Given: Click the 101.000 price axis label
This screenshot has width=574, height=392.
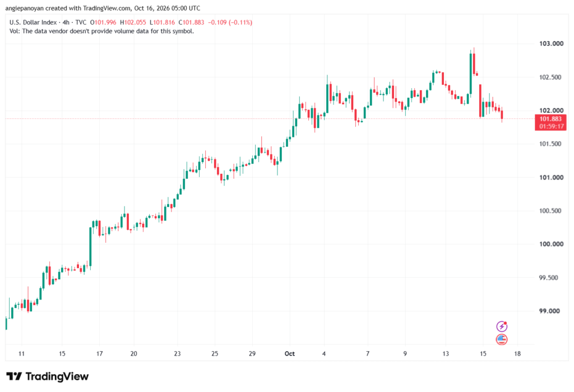Looking at the screenshot, I should (x=551, y=178).
